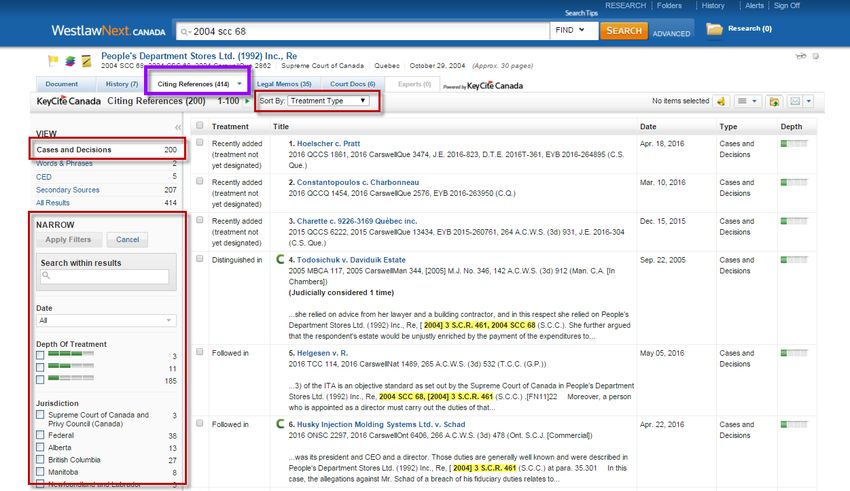
Task: Click magnifier icon in Search within results
Action: point(46,275)
